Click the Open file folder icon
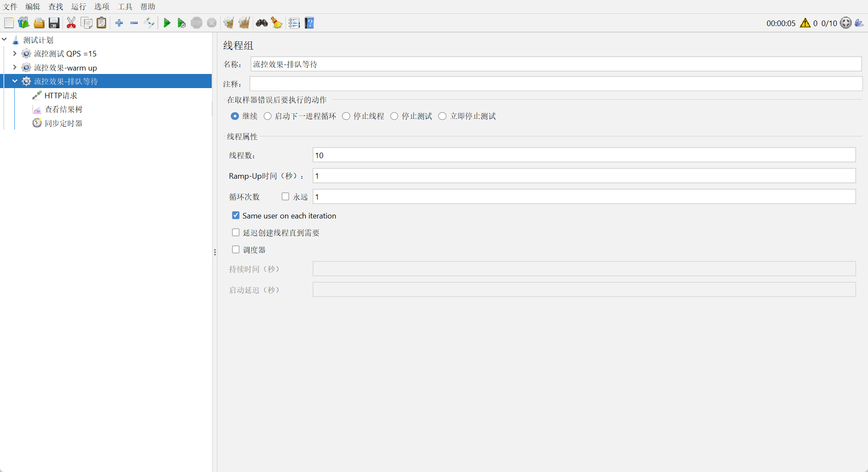 coord(39,23)
